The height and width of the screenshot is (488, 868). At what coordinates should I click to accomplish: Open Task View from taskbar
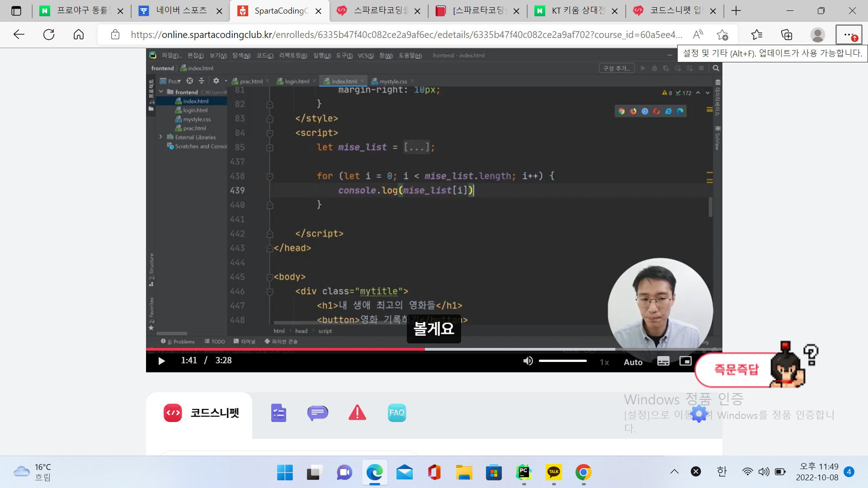coord(315,472)
